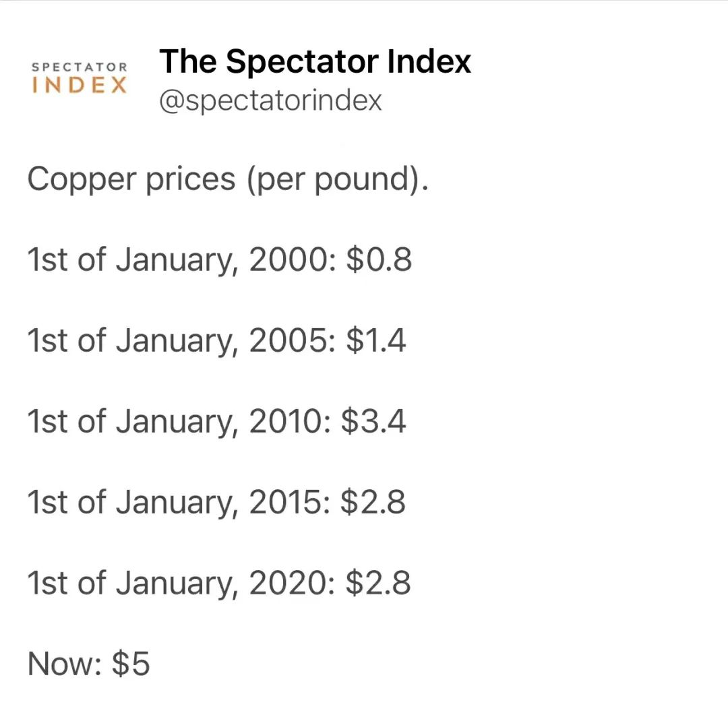Click the small SPECTATOR text in logo

80,67
